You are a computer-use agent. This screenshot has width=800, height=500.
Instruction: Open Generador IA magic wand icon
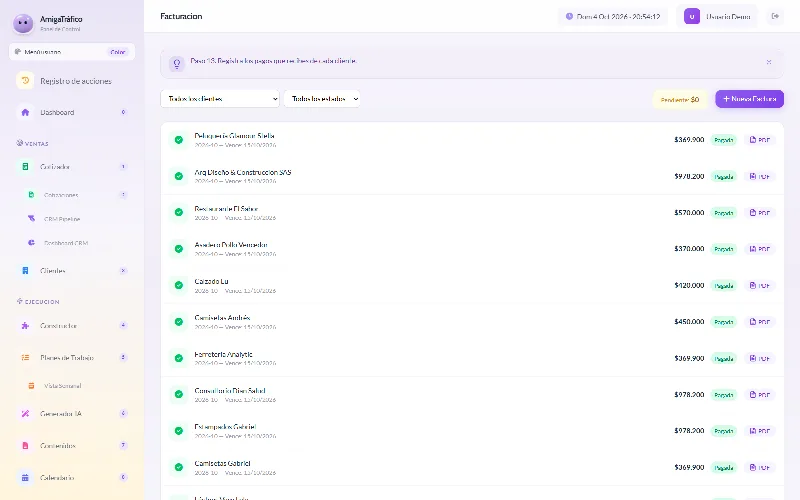(x=25, y=414)
